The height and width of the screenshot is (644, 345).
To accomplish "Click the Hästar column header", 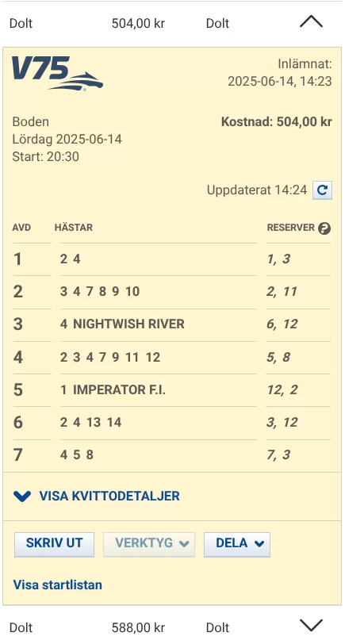I will (74, 228).
